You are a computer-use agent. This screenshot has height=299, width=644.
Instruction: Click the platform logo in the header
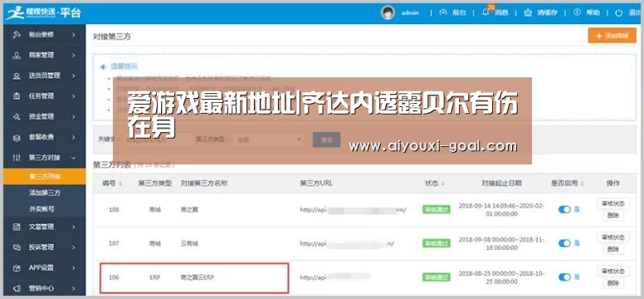click(43, 13)
